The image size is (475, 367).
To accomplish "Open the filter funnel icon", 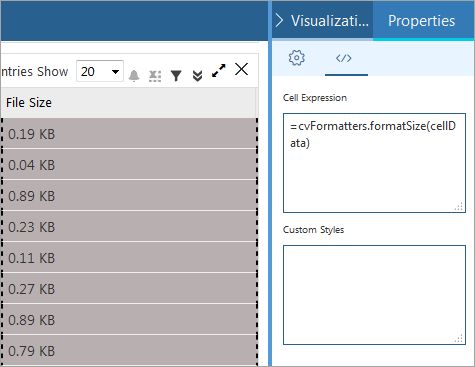I will point(176,76).
